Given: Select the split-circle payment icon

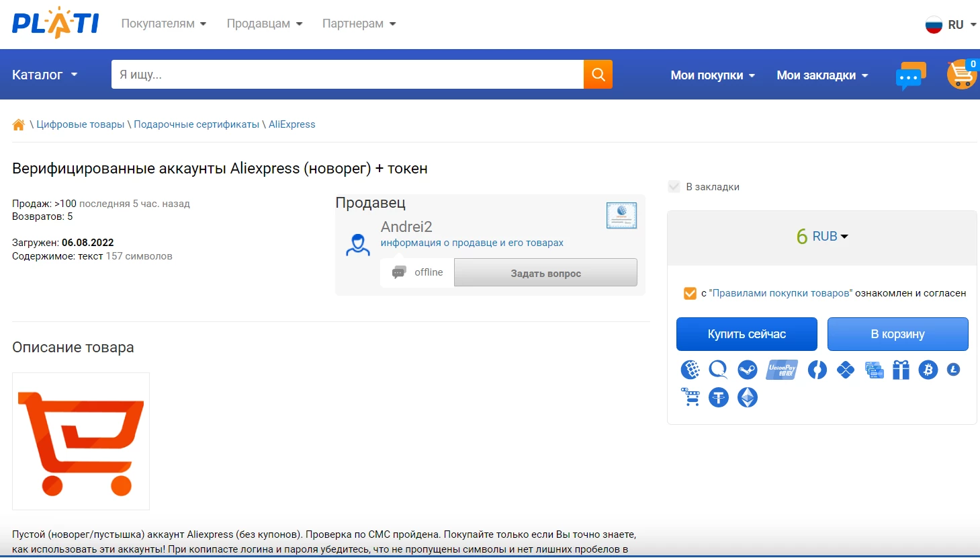Looking at the screenshot, I should pyautogui.click(x=817, y=370).
